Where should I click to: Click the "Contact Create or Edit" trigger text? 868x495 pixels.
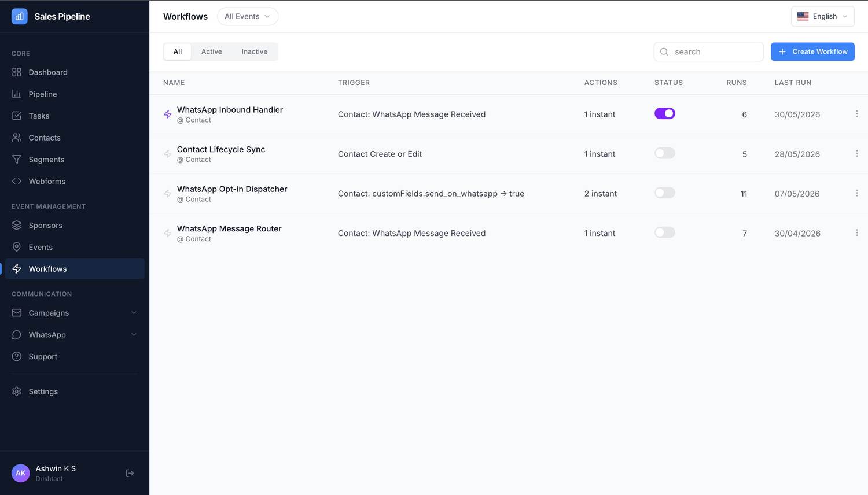[380, 154]
